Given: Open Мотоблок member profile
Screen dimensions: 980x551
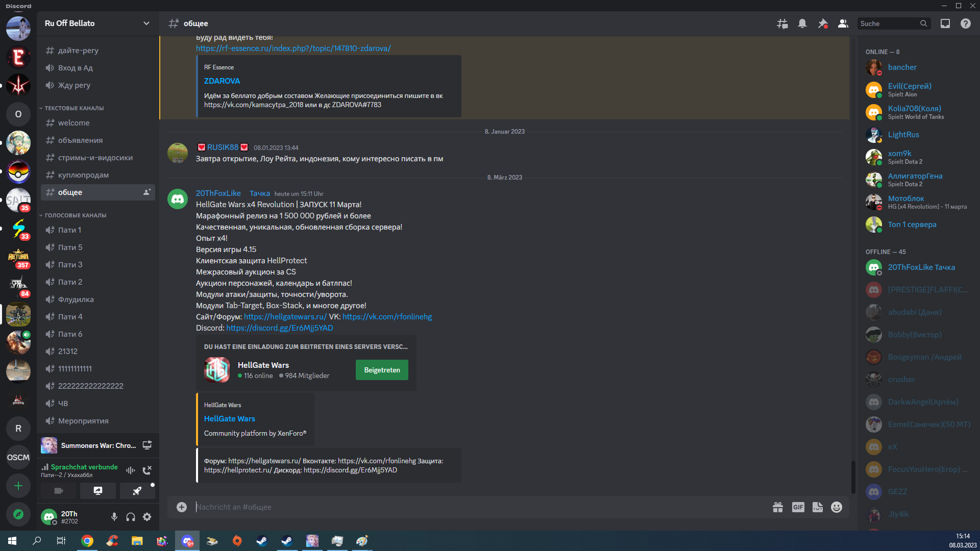Looking at the screenshot, I should point(917,202).
